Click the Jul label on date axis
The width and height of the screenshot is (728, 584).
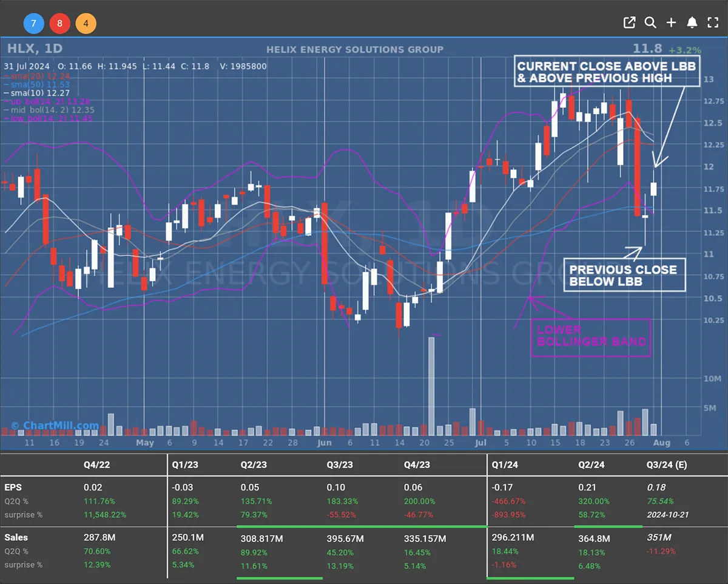(x=481, y=443)
